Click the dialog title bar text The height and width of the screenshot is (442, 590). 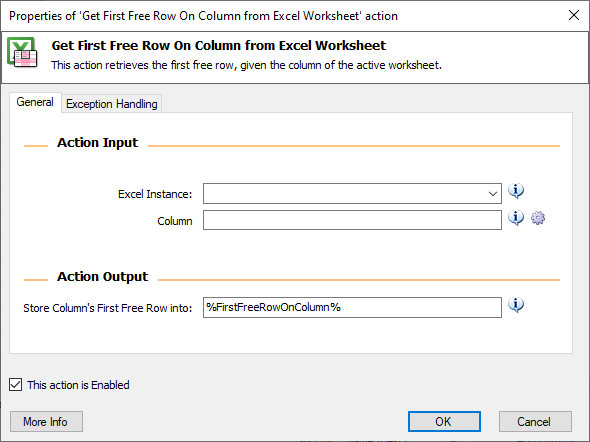(203, 16)
